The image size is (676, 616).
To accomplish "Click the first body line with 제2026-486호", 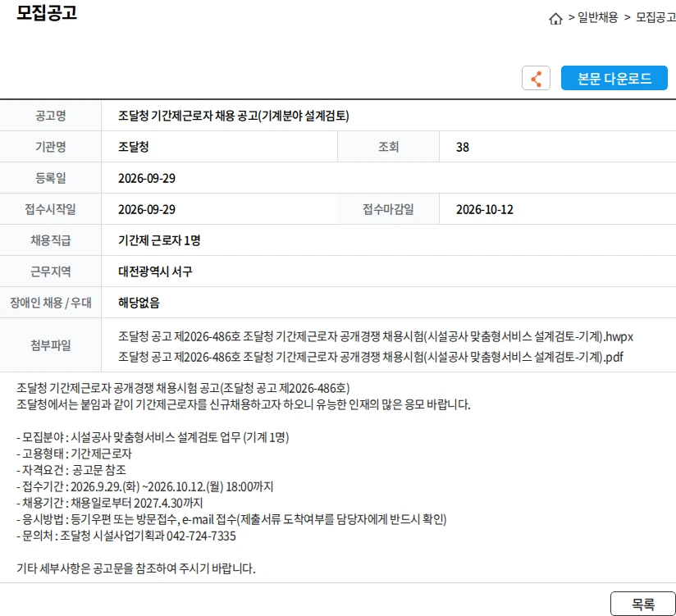I will 183,389.
